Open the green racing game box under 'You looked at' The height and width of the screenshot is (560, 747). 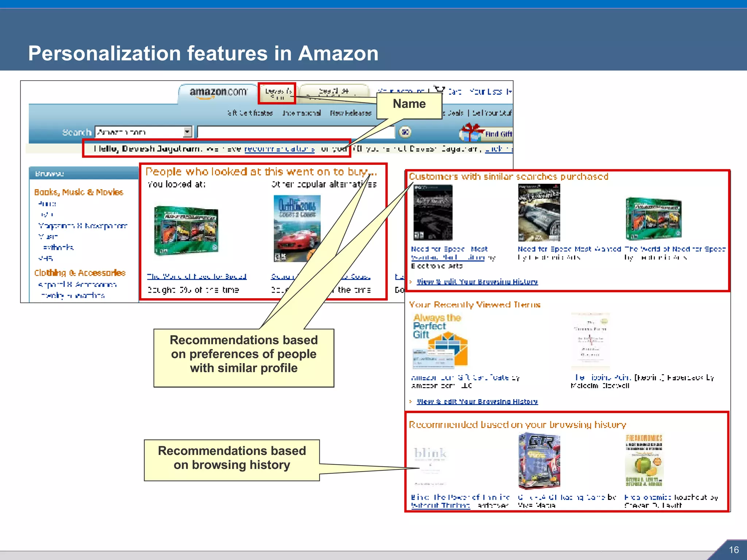[x=186, y=230]
